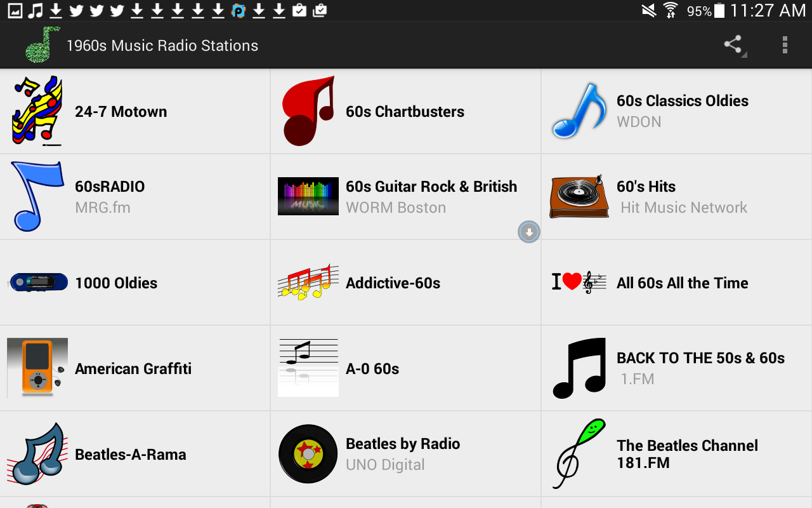Viewport: 812px width, 508px height.
Task: Tap the green treble clef icon for The Beatles Channel
Action: tap(579, 454)
